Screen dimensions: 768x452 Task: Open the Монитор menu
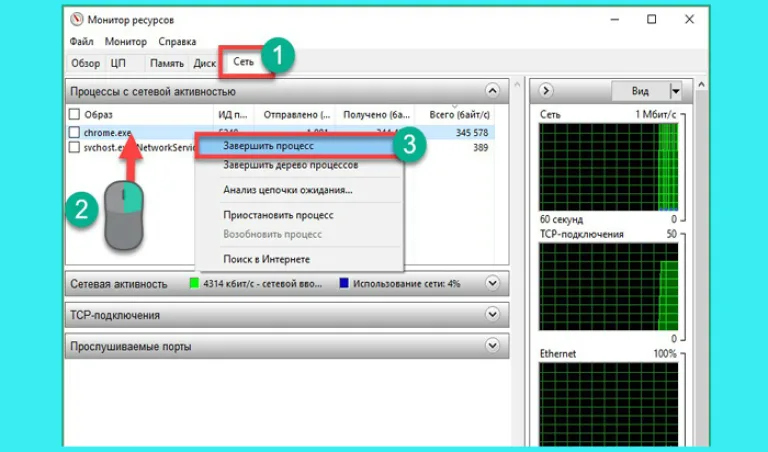[126, 42]
